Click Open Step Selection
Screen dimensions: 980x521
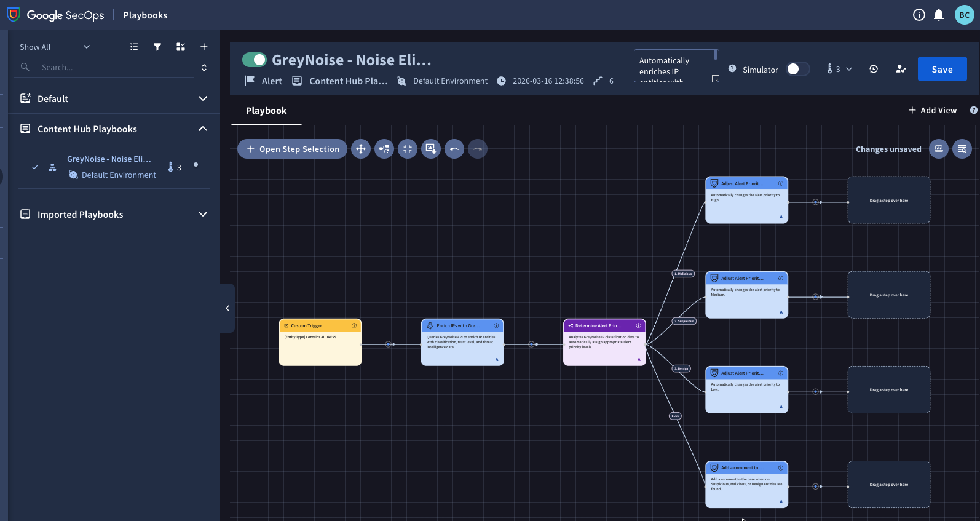coord(292,149)
